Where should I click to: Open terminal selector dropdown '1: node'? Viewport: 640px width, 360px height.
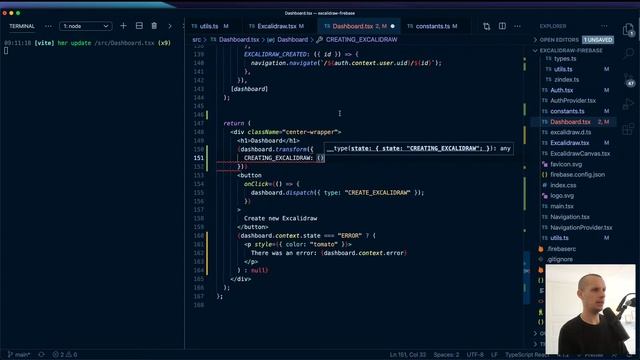[86, 26]
